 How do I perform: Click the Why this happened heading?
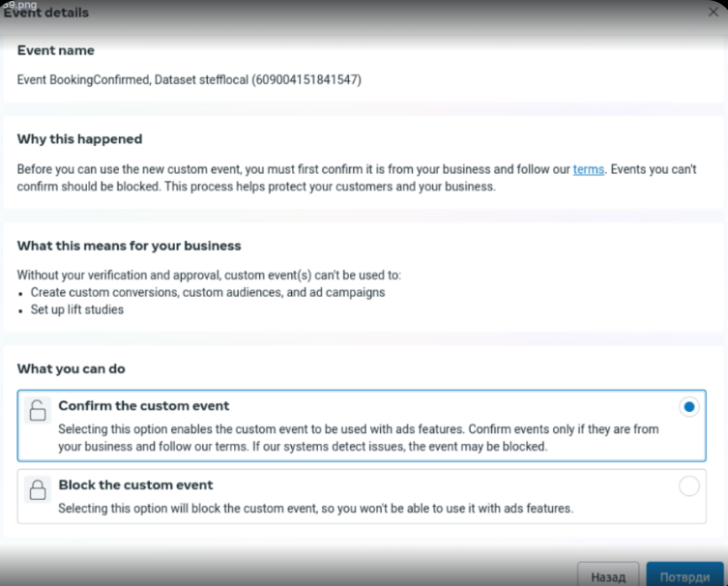[x=79, y=139]
